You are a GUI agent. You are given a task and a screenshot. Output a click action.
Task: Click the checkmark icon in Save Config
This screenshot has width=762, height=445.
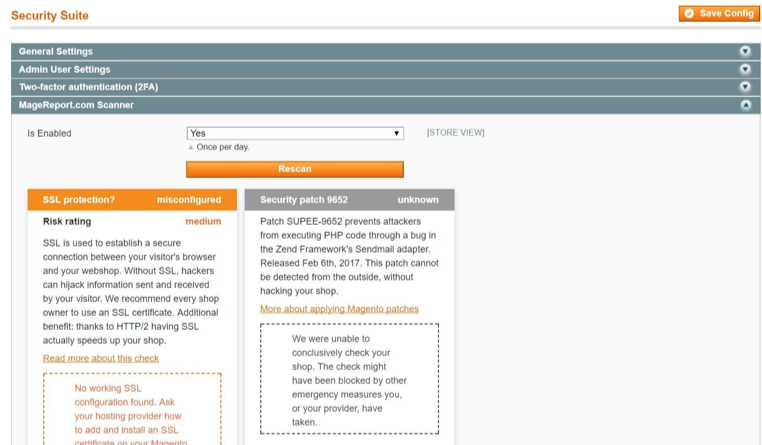(x=689, y=14)
